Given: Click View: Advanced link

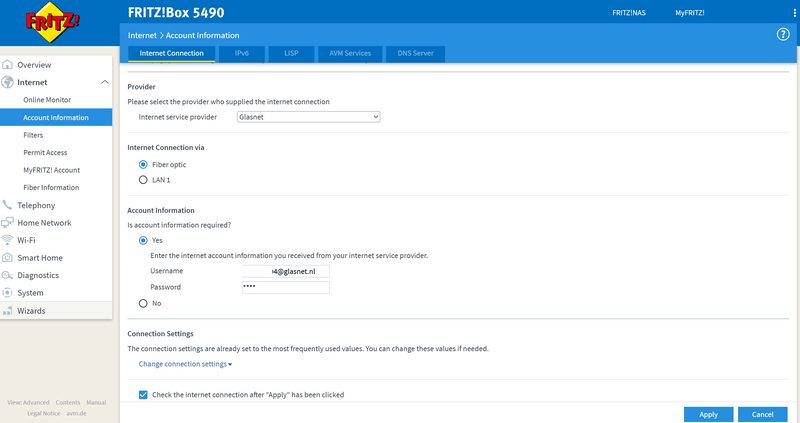Looking at the screenshot, I should click(28, 403).
